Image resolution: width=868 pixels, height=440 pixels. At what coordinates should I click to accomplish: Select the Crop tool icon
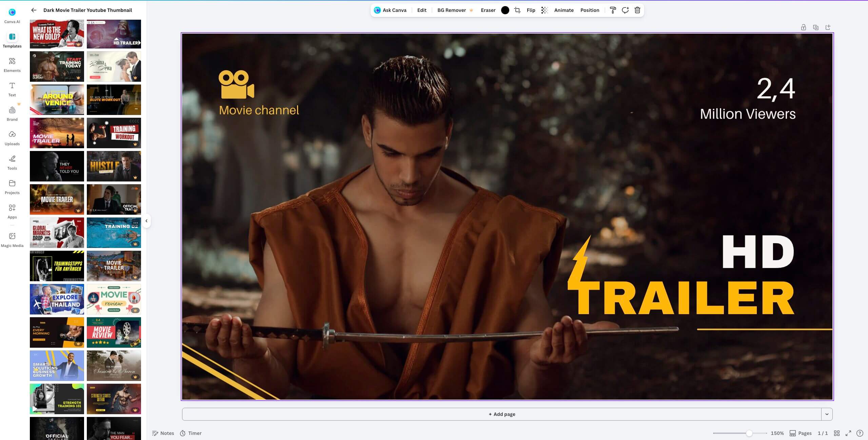click(517, 10)
